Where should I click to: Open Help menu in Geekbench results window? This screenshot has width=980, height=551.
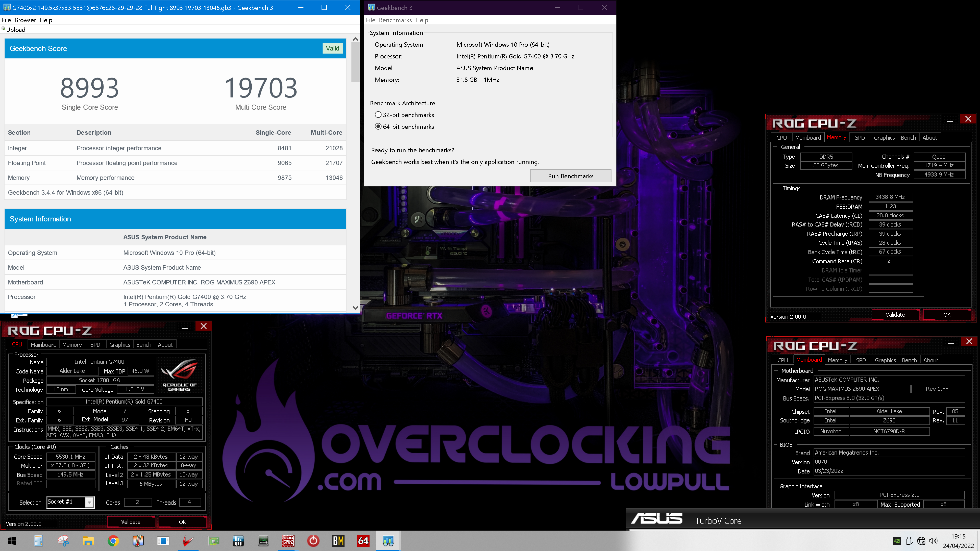click(x=46, y=20)
